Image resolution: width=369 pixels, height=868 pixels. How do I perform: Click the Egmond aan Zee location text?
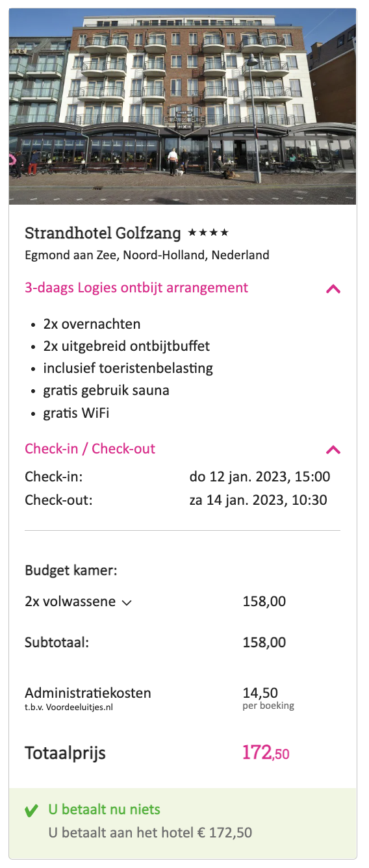[x=147, y=255]
